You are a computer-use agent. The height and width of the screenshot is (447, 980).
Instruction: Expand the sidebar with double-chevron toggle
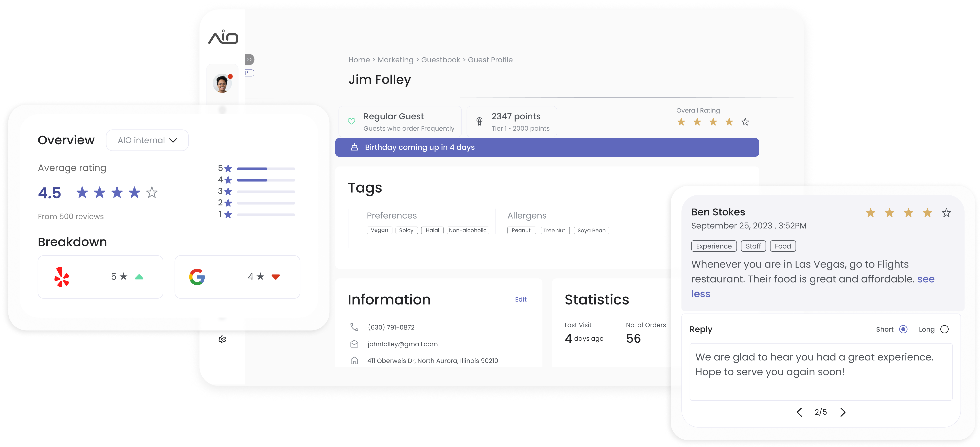pos(249,60)
